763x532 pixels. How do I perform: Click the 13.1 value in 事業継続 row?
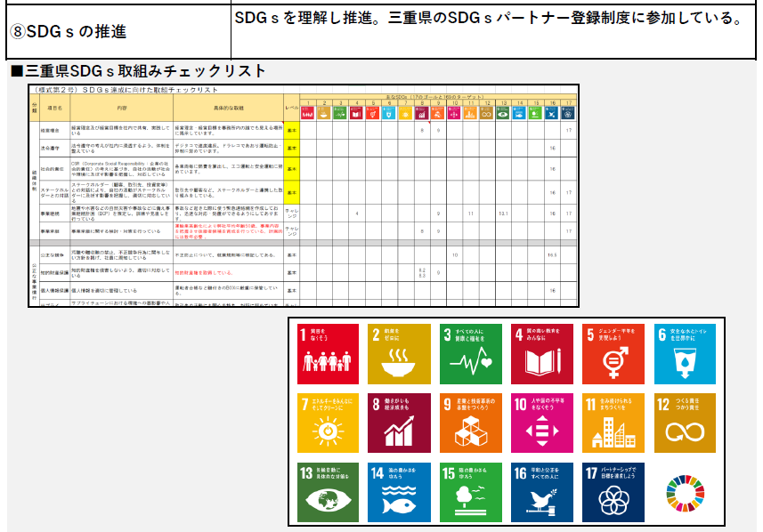[x=503, y=214]
